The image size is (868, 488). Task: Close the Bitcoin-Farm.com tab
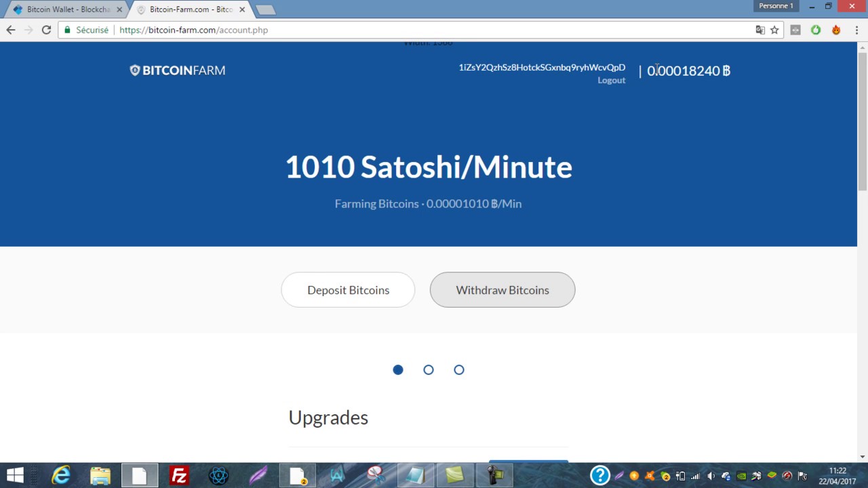[x=242, y=9]
